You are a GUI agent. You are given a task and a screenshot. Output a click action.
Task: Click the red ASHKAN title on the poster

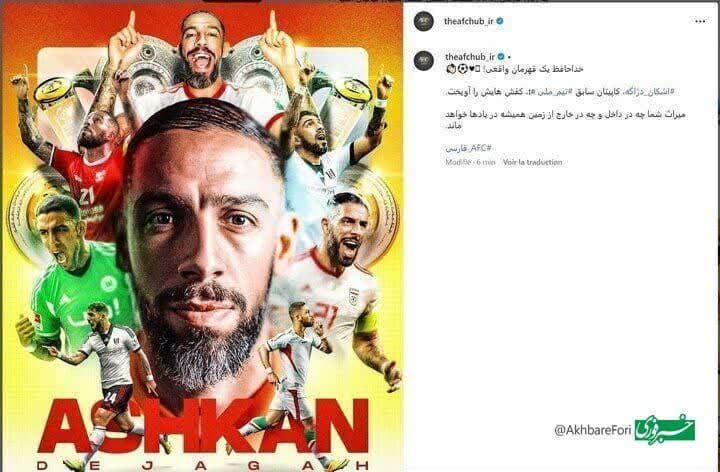(203, 425)
